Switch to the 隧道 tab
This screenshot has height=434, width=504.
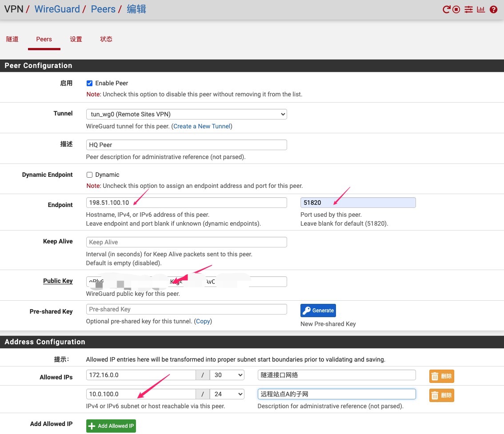click(12, 39)
